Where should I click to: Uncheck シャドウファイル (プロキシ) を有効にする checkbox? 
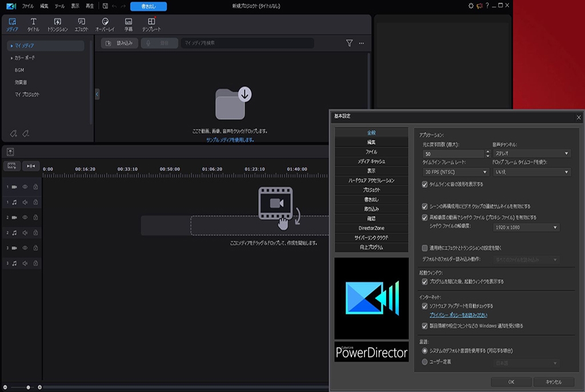[424, 217]
